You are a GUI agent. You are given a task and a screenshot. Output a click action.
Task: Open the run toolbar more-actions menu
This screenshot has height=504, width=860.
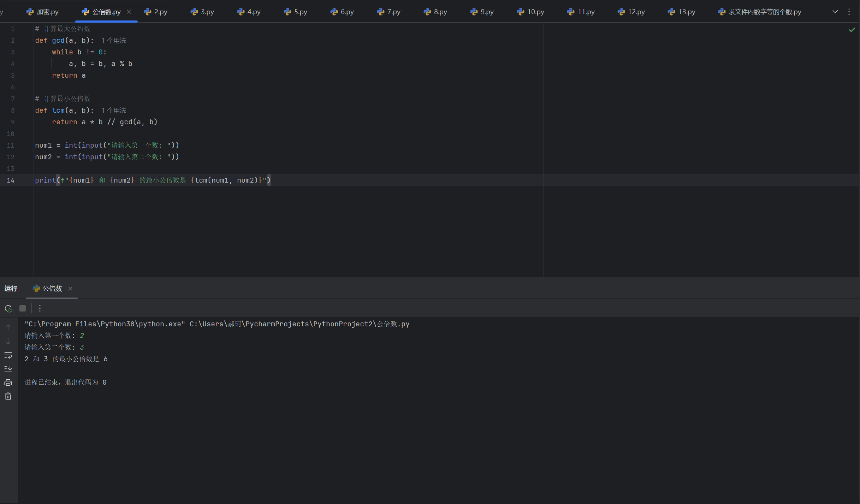pos(40,308)
